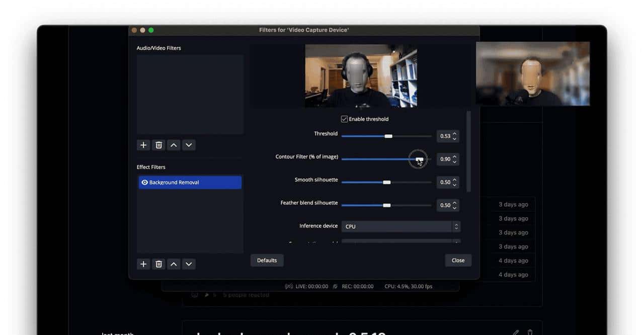Open the Inference device CPU dropdown
This screenshot has height=335, width=644.
click(400, 226)
